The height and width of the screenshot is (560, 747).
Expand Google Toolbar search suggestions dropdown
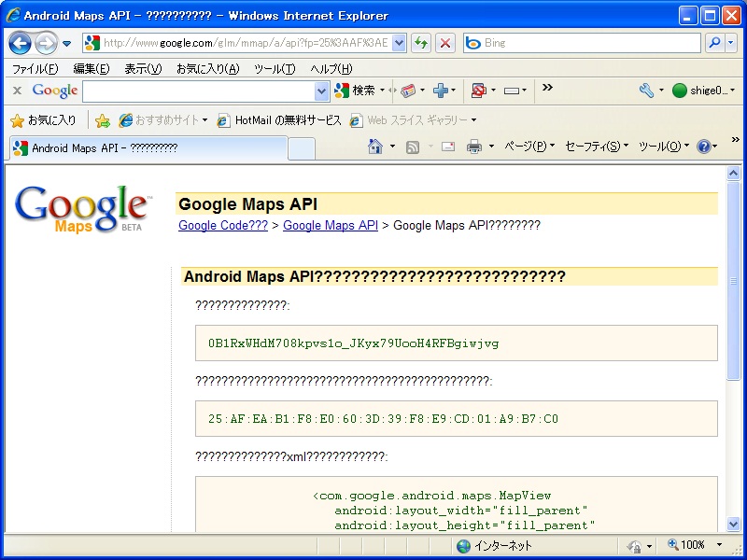pyautogui.click(x=322, y=91)
